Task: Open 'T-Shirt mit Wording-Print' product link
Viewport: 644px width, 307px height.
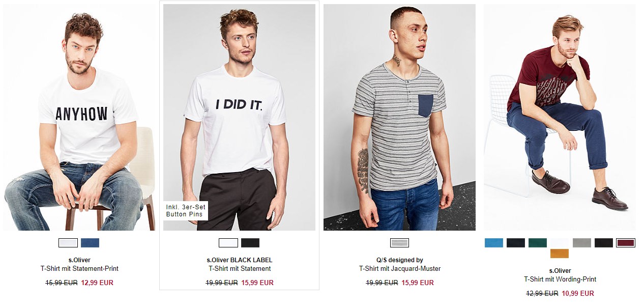Action: tap(560, 279)
